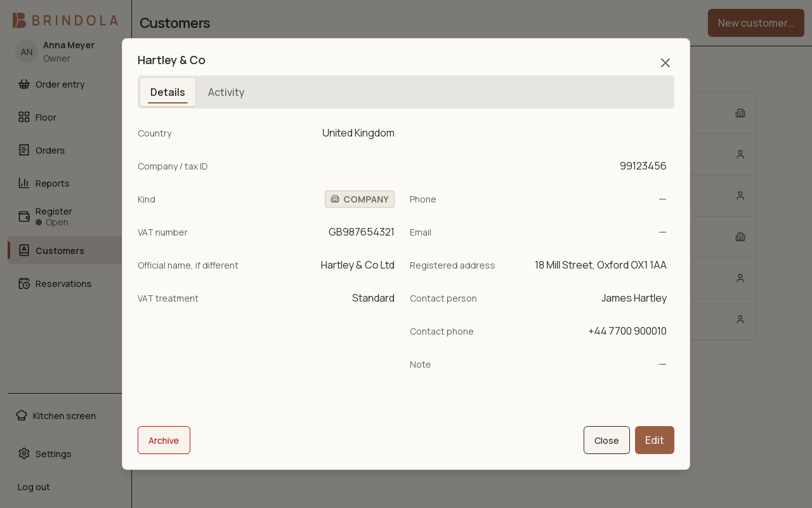Click the Kitchen screen chef hat icon
The height and width of the screenshot is (508, 812).
22,415
